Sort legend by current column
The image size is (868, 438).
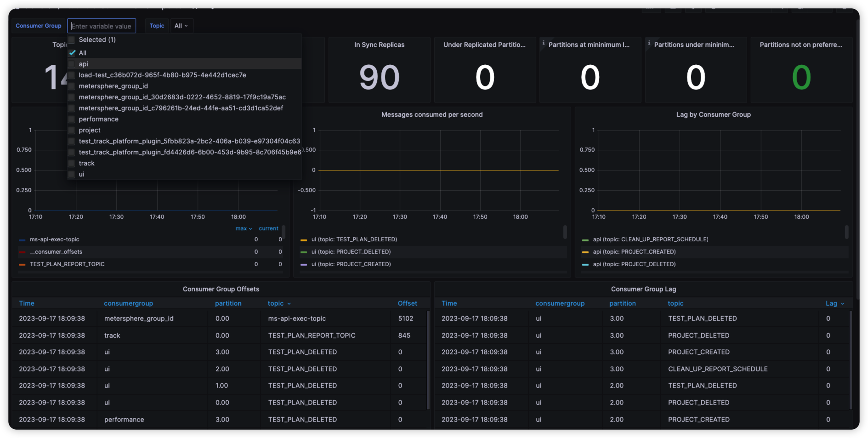[x=268, y=228]
